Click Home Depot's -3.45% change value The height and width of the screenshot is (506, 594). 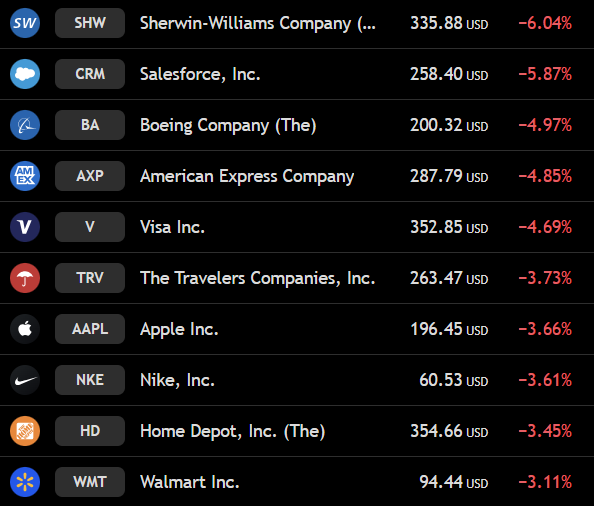[x=545, y=431]
